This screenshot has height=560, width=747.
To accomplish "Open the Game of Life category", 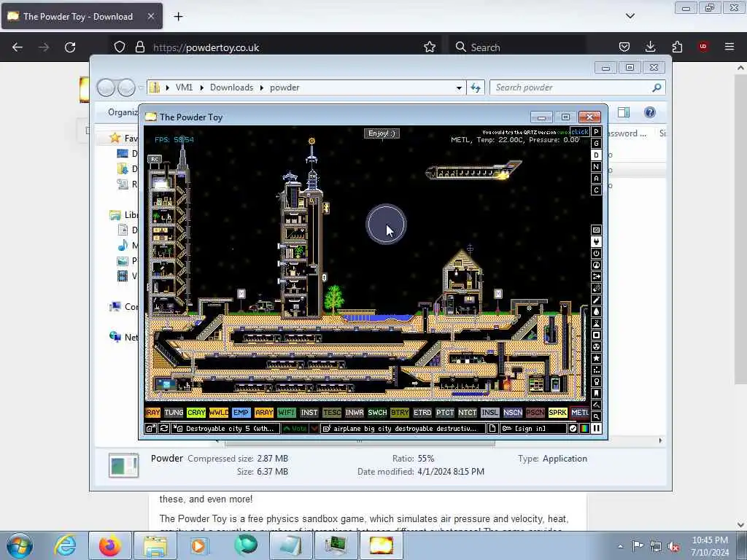I will (596, 370).
